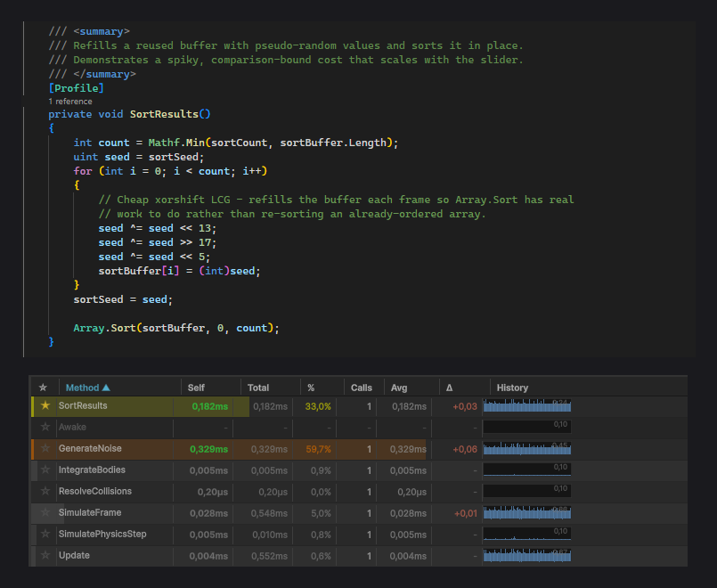Favorite the SimulateFrame star
This screenshot has width=717, height=588.
tap(45, 512)
